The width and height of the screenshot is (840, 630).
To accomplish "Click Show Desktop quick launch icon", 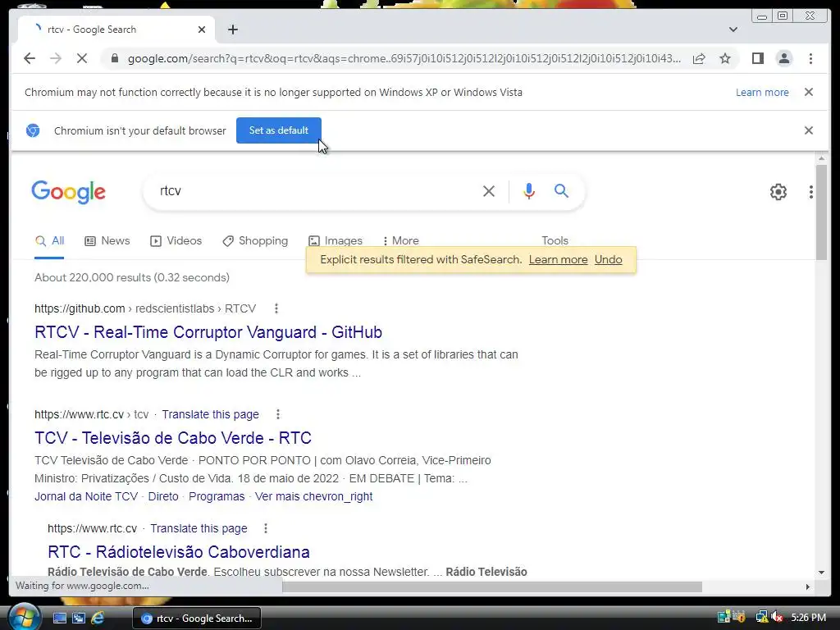I will point(59,619).
